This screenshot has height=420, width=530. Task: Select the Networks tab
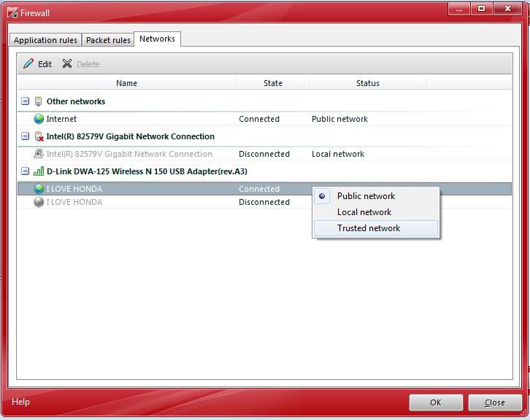(x=157, y=39)
